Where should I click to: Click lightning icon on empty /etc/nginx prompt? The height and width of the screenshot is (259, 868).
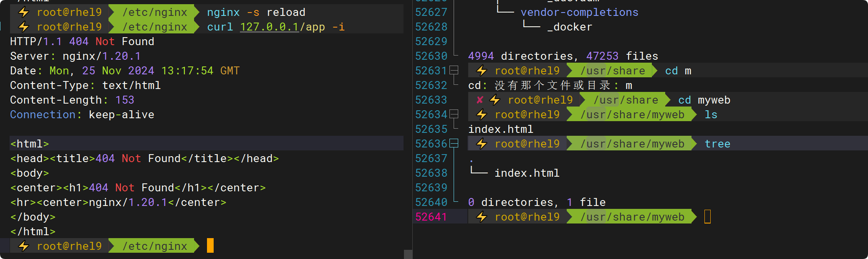(x=24, y=246)
